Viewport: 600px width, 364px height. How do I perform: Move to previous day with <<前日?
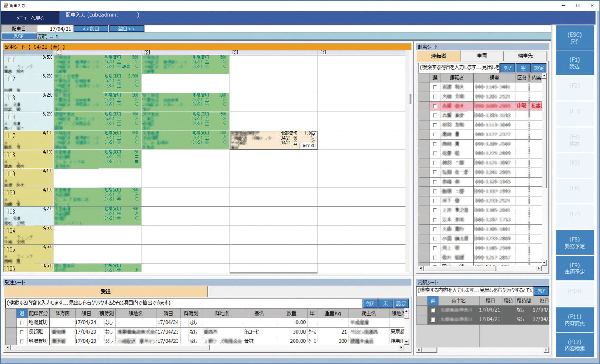tap(91, 29)
